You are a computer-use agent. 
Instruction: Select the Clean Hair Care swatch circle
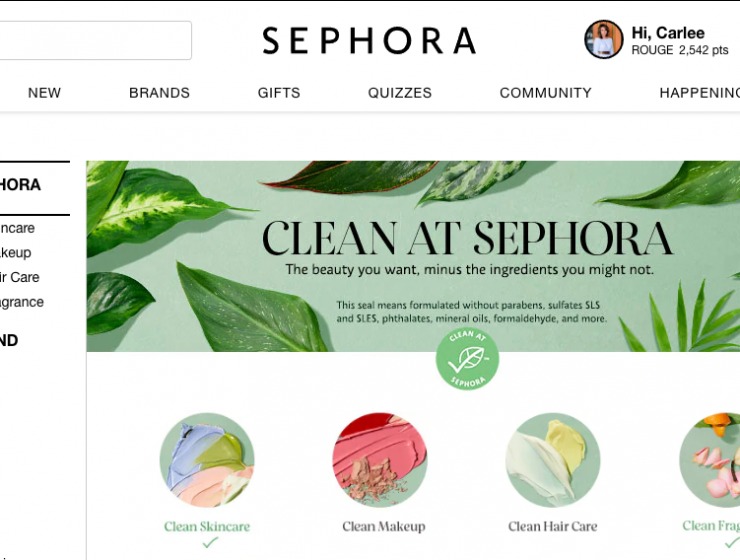pos(553,460)
